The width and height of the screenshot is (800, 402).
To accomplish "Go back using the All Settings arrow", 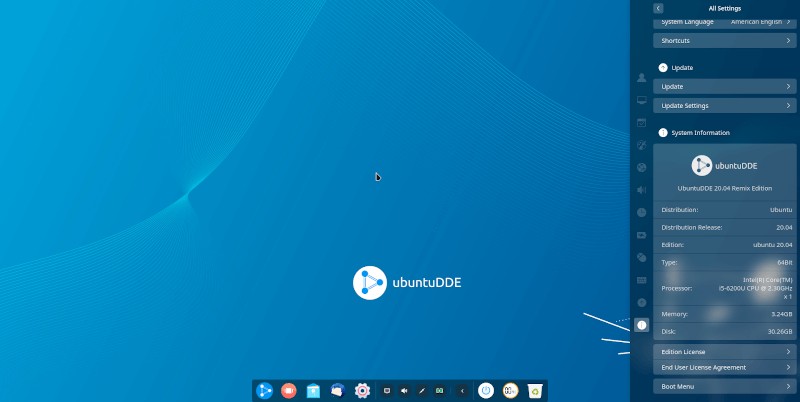I will point(658,8).
